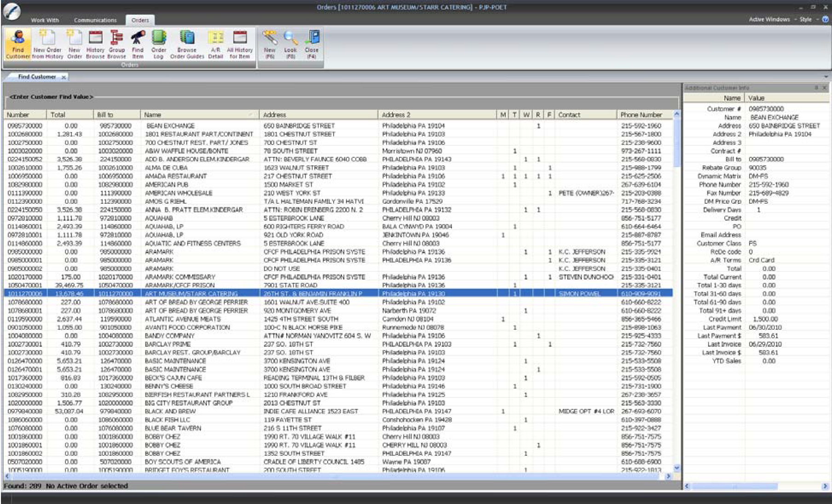The image size is (832, 504).
Task: Click the Look (F8) magnifier icon
Action: click(290, 44)
